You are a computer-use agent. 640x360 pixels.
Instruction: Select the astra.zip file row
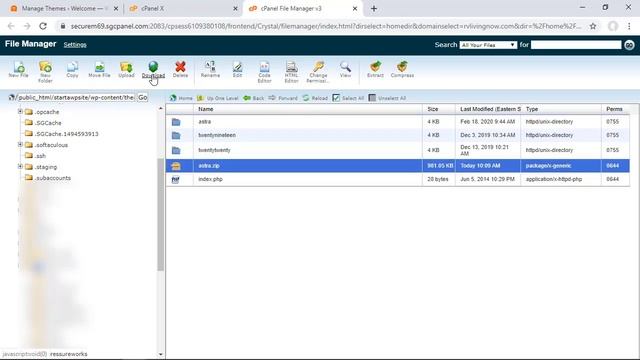point(397,166)
